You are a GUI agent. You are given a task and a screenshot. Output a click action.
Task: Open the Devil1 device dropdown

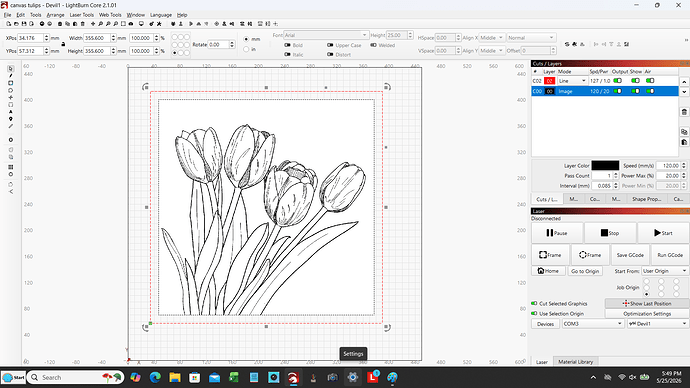(658, 324)
